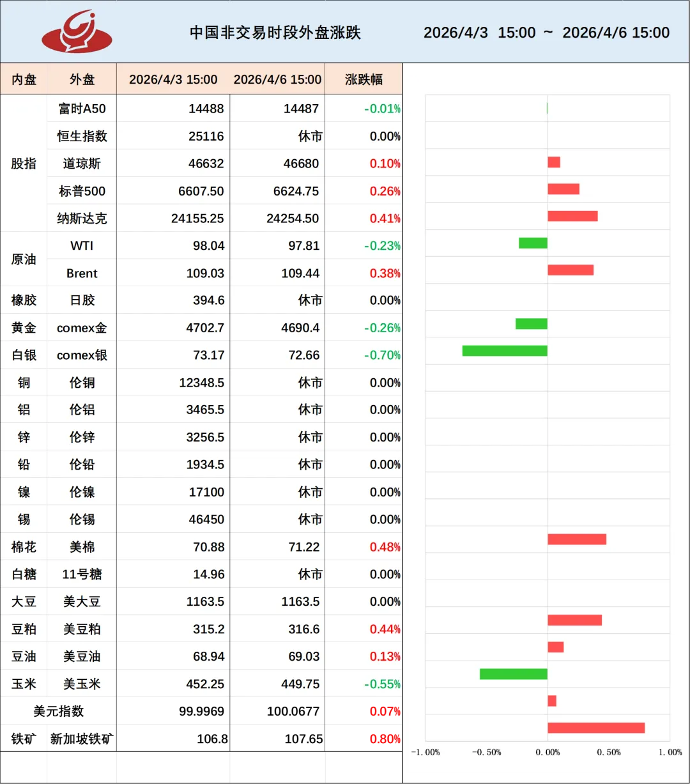This screenshot has height=784, width=690.
Task: Click the 0.41% change for 纳斯达克
Action: tap(385, 219)
